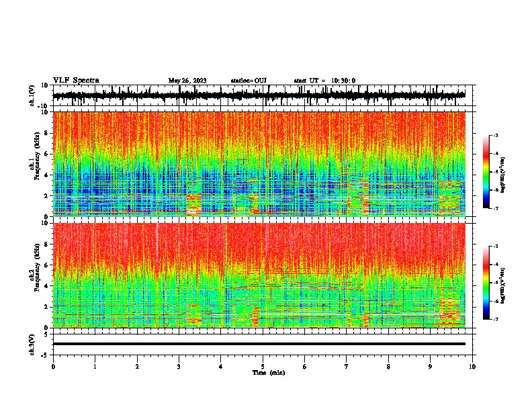Click the "ch.1(V)" waveform axis label

(32, 95)
